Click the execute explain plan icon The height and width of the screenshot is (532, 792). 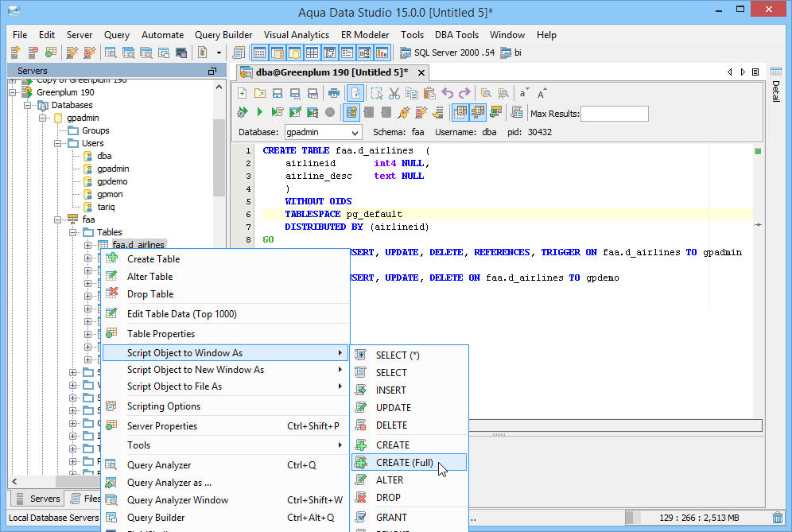point(313,112)
